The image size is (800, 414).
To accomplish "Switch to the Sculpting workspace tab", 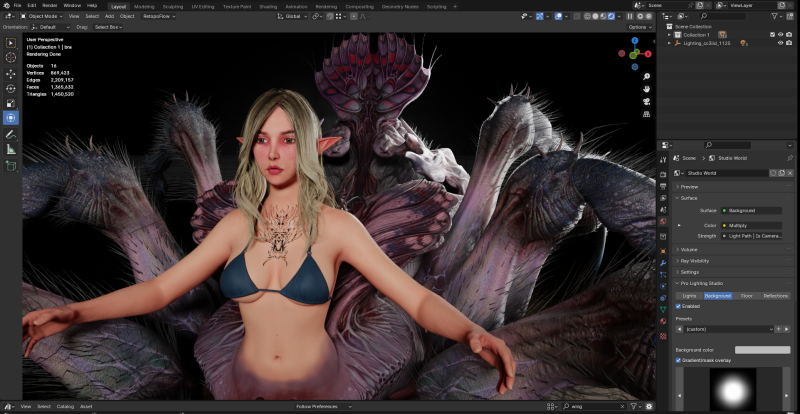I will [174, 6].
